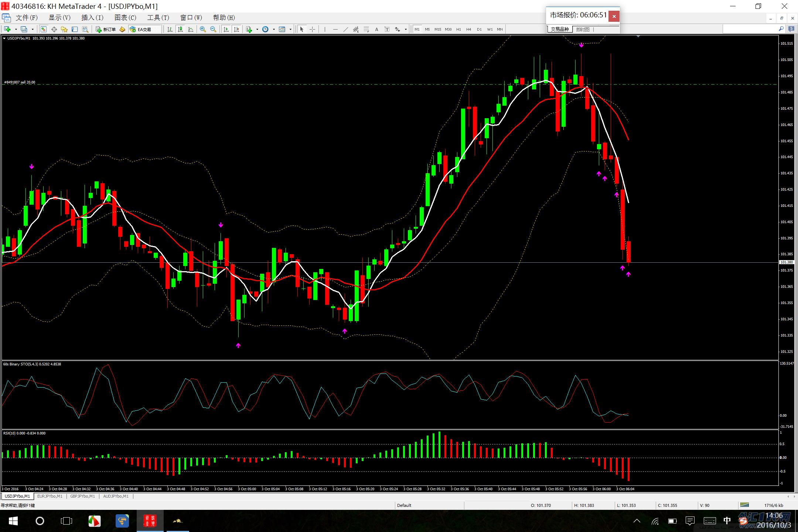Select the vertical line drawing tool

pos(325,29)
